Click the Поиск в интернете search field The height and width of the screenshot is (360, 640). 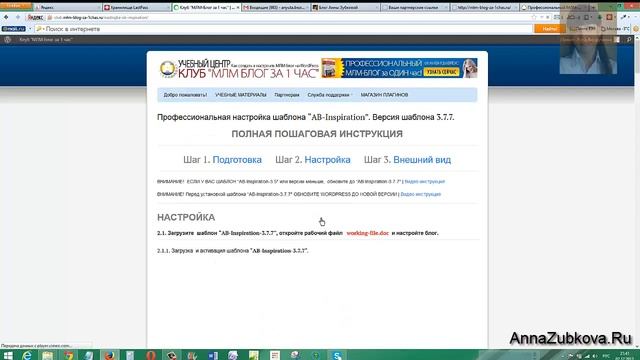(284, 29)
